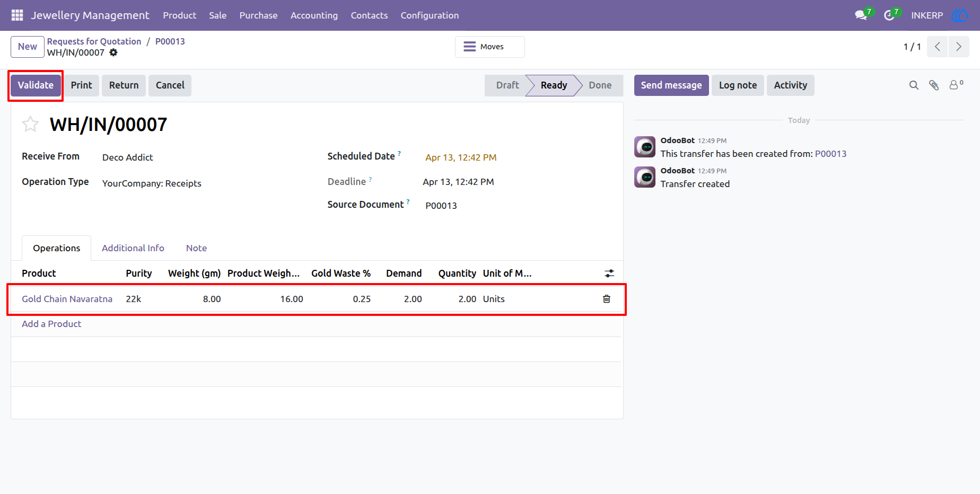Switch to the Additional Info tab
Screen dimensions: 980x494
point(133,248)
